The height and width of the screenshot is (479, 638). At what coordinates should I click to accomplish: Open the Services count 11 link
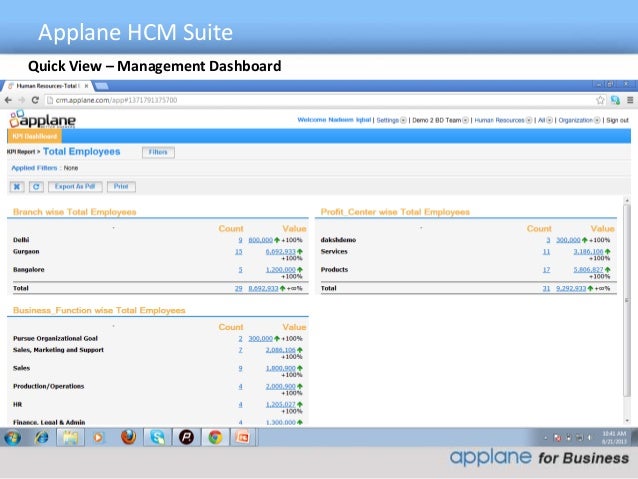[x=546, y=252]
